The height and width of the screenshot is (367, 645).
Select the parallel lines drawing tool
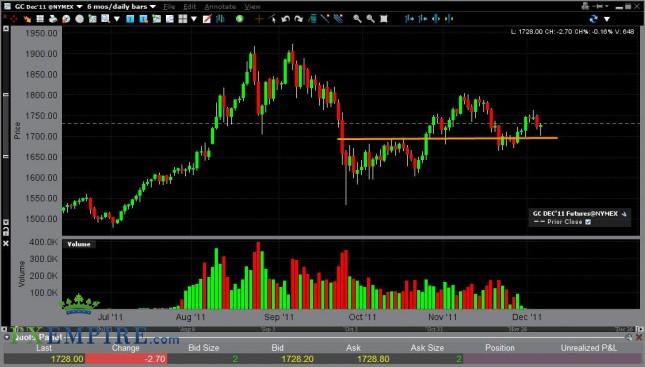click(338, 19)
